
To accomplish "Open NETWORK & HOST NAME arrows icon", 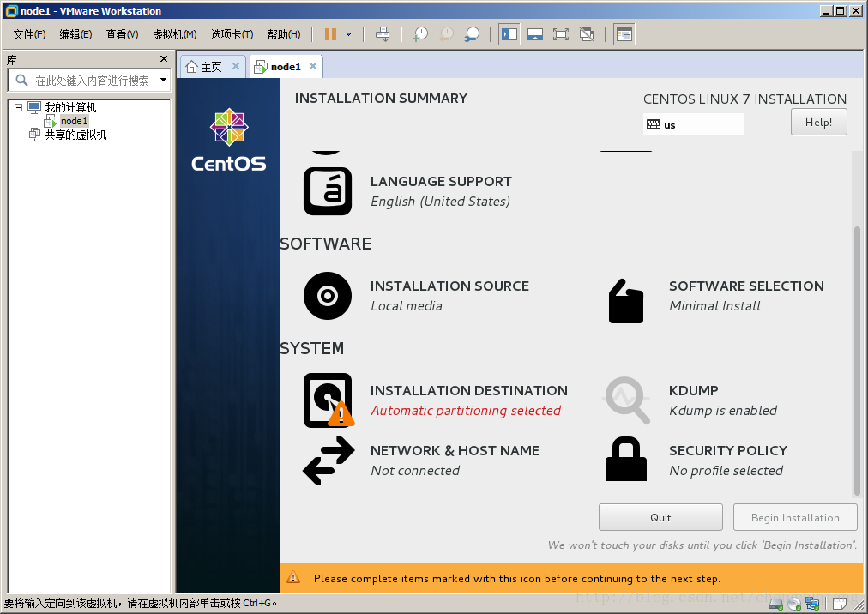I will [329, 460].
